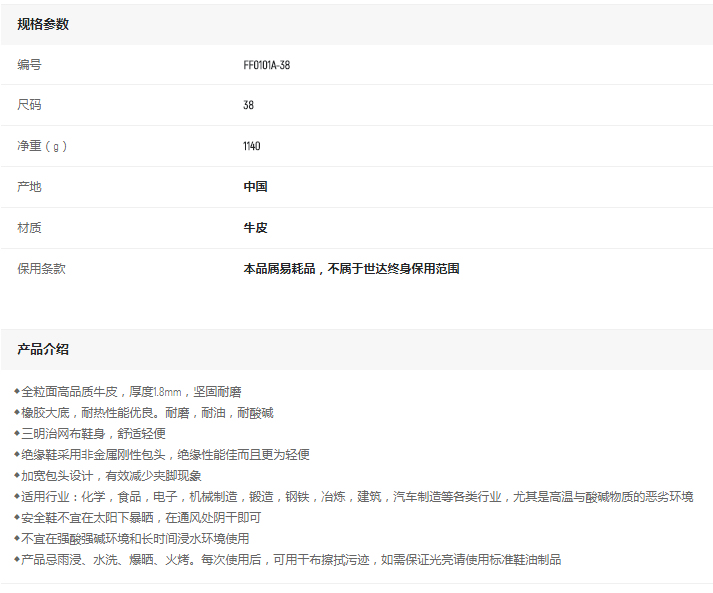
Task: Click the 尺码 row label
Action: coord(29,105)
